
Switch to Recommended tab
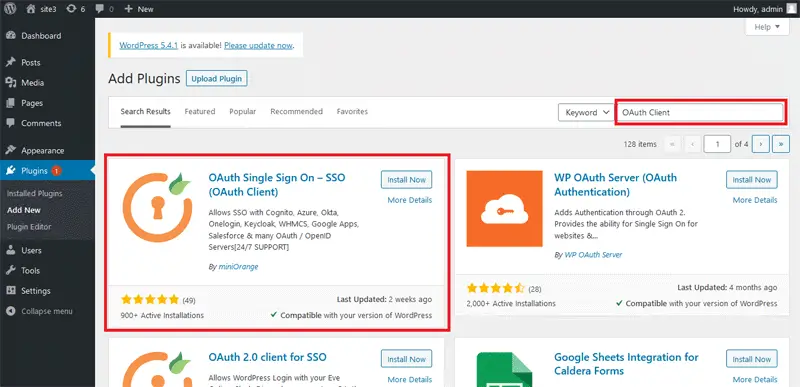click(296, 111)
